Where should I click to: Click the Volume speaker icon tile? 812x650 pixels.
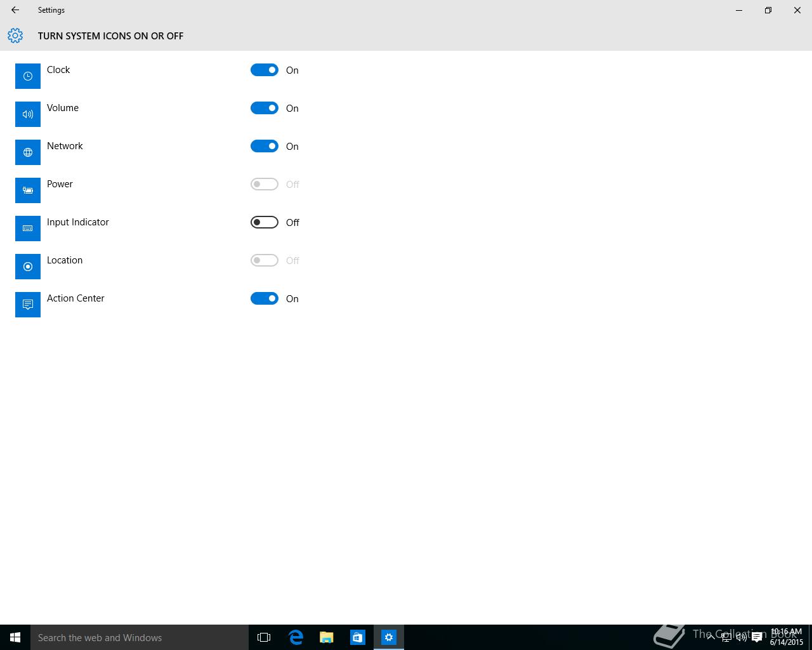[x=28, y=114]
